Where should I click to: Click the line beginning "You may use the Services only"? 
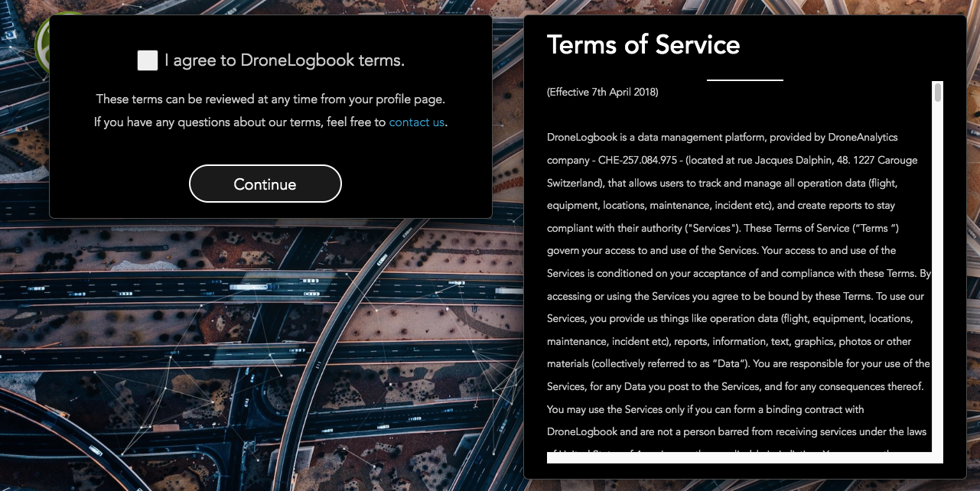point(705,409)
